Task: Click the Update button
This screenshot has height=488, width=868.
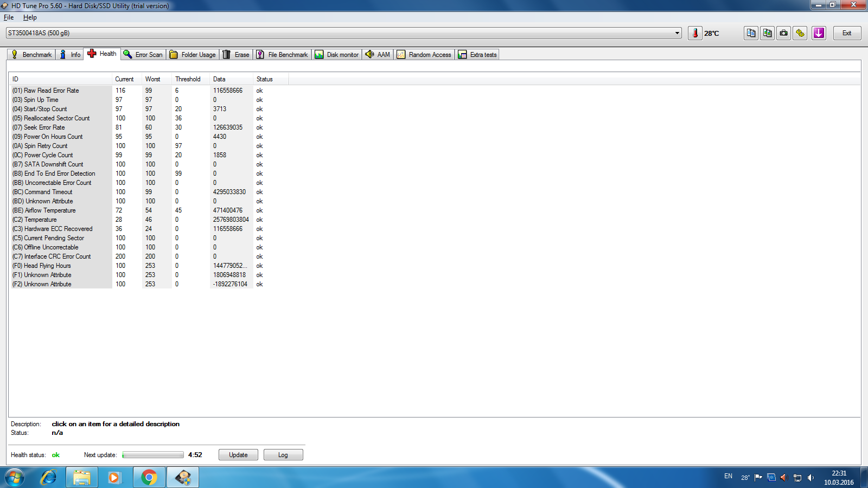Action: tap(238, 455)
